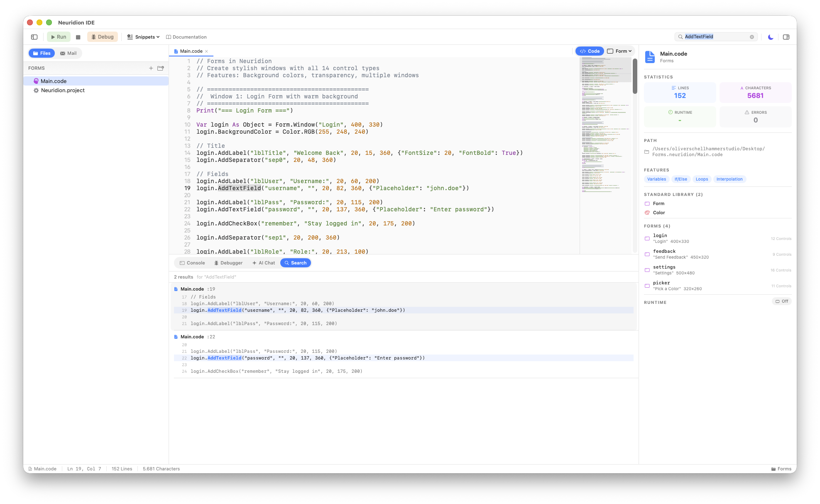This screenshot has width=820, height=504.
Task: Click the Run button
Action: click(59, 37)
